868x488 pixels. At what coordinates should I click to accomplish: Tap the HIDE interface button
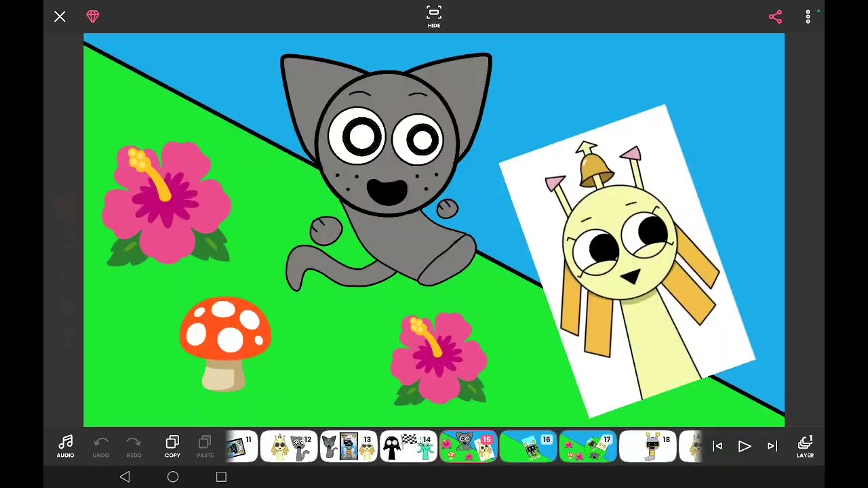434,17
